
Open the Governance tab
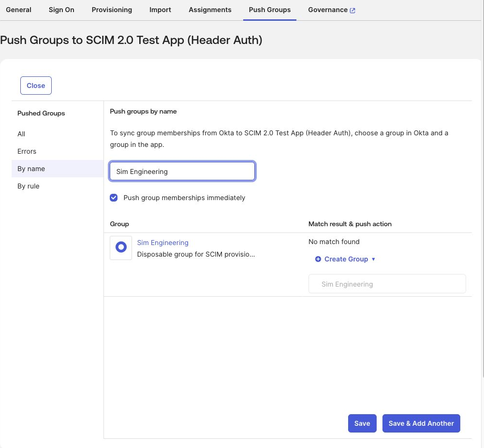[328, 10]
